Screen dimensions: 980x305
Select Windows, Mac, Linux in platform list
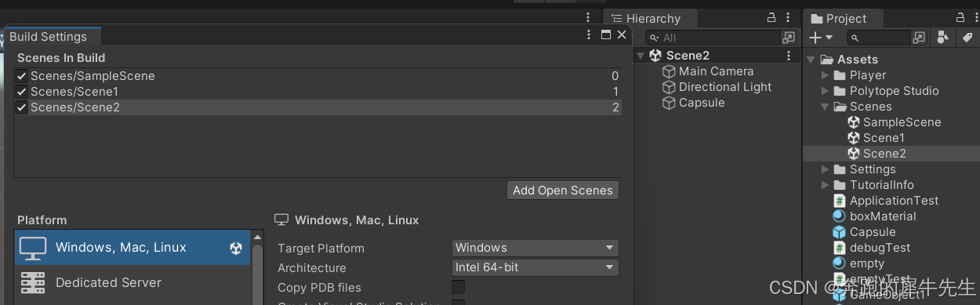132,247
